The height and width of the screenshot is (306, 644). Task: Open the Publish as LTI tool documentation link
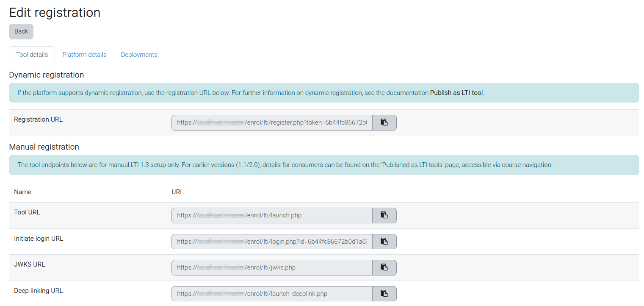tap(456, 93)
